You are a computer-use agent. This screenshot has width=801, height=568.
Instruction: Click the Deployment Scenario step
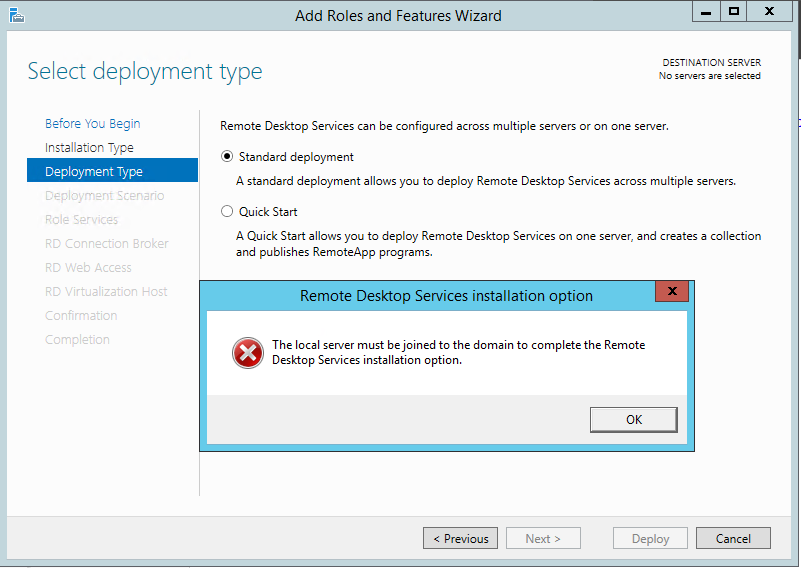coord(105,196)
